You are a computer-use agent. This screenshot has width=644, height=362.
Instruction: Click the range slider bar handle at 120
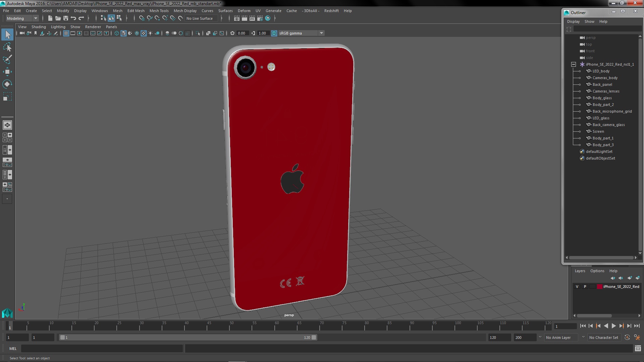[x=314, y=338]
